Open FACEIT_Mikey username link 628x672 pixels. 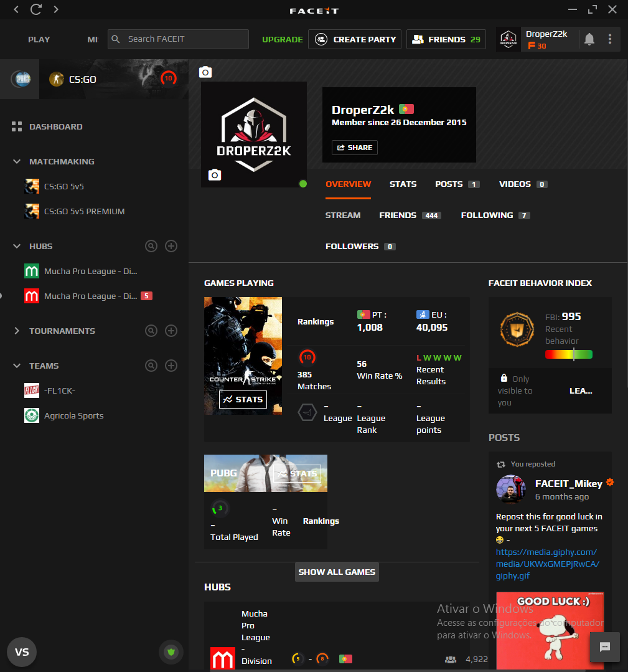coord(568,484)
